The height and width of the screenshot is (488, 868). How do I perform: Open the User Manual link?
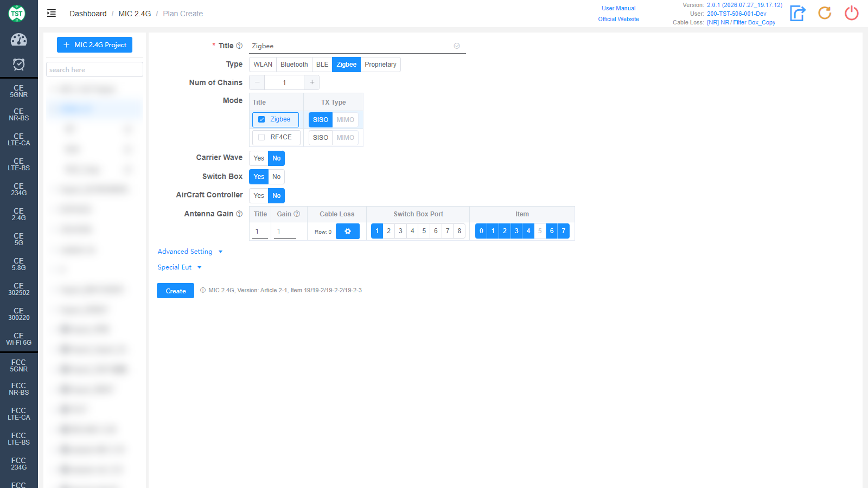click(618, 8)
